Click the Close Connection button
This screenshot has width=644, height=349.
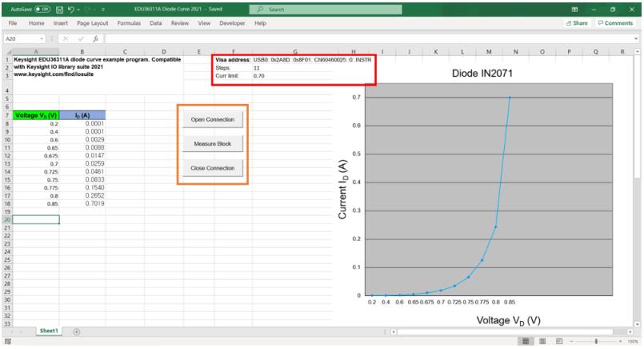click(213, 168)
